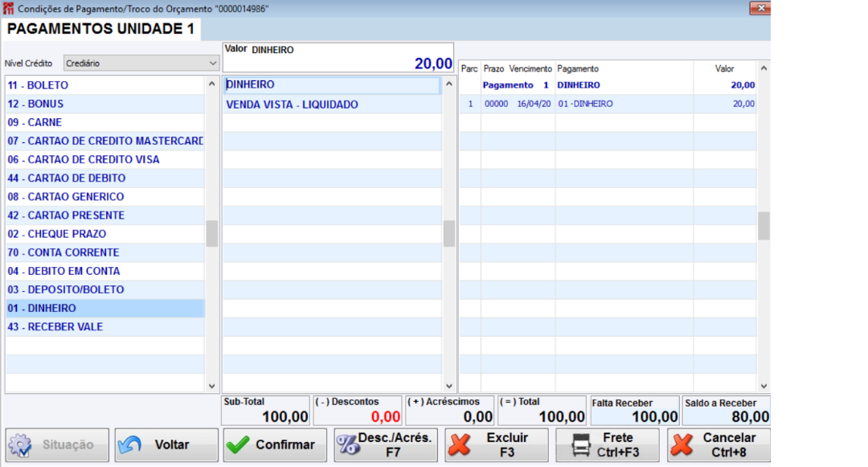Click the Sub-Total 100,00 field
The image size is (868, 467).
coord(266,411)
